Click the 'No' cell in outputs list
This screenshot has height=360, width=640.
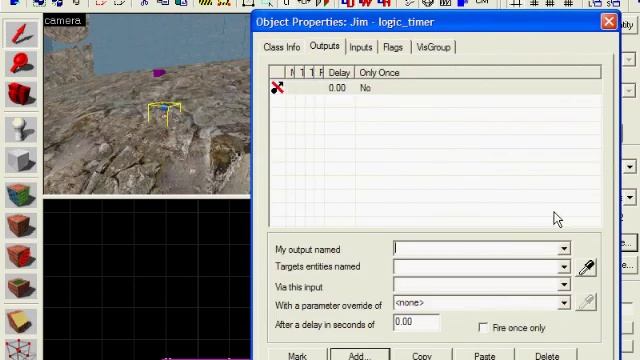coord(365,88)
